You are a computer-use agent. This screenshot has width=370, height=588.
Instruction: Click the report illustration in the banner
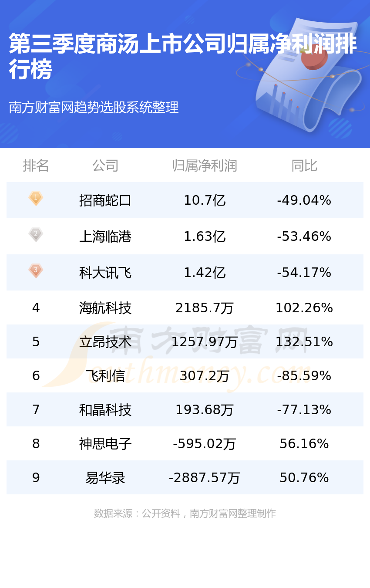point(305,74)
